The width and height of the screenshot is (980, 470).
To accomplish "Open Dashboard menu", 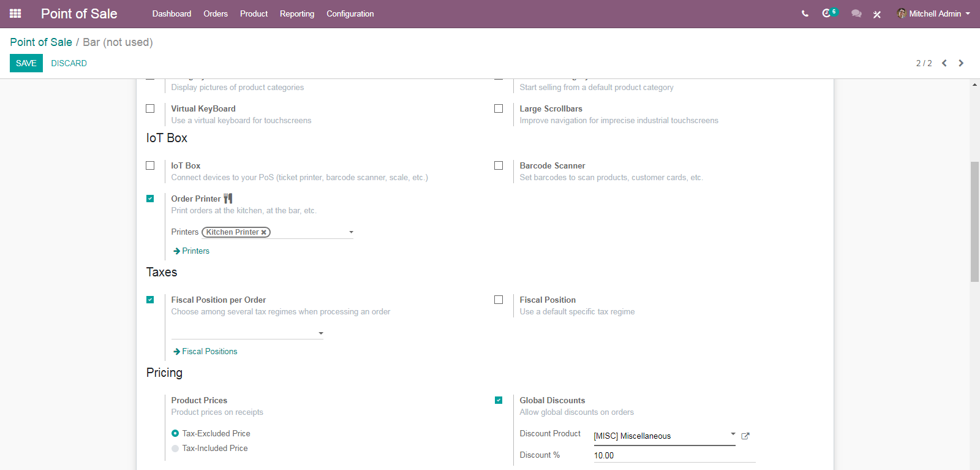I will 171,13.
